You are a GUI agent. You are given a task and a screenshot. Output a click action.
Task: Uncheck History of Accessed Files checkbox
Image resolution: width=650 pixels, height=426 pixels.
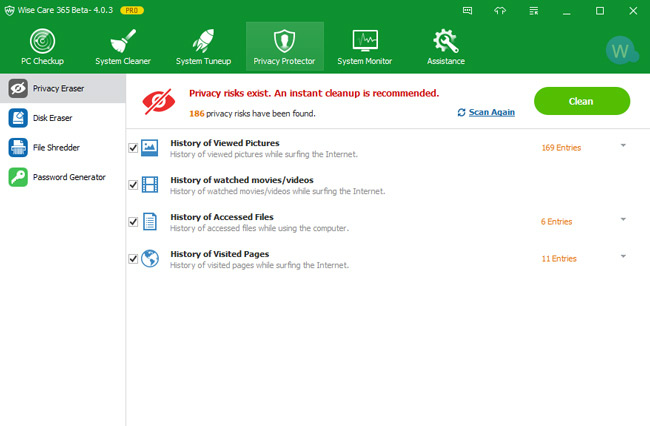pos(133,222)
